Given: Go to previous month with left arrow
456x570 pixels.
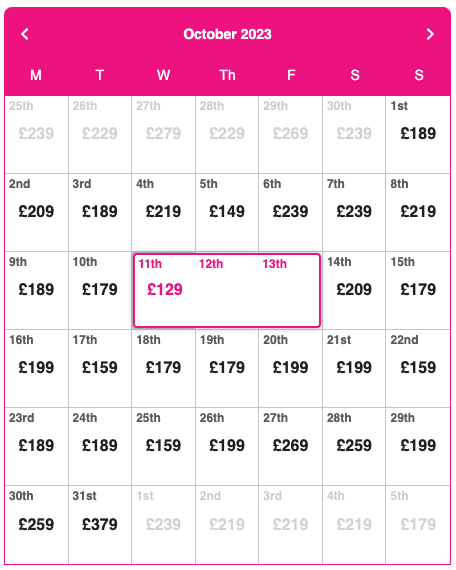Looking at the screenshot, I should [x=25, y=34].
